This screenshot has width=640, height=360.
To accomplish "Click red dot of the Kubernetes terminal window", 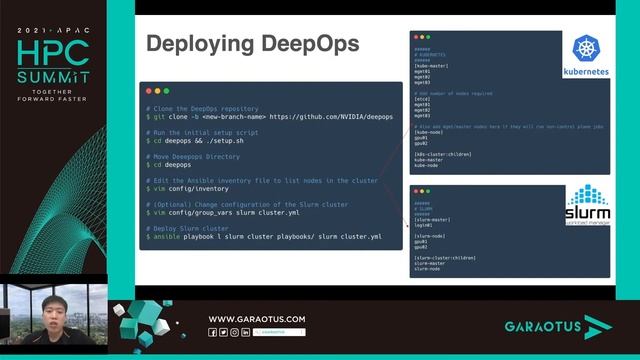I will [416, 37].
